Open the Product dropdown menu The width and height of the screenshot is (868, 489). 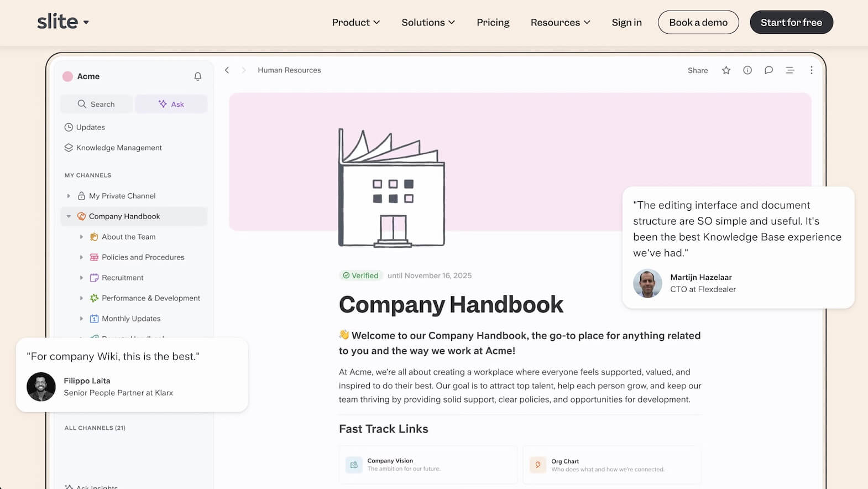(355, 23)
